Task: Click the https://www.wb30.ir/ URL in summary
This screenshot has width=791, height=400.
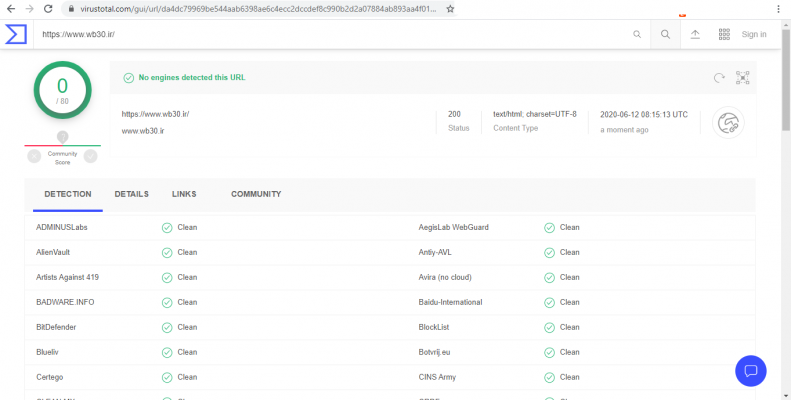Action: click(x=155, y=114)
